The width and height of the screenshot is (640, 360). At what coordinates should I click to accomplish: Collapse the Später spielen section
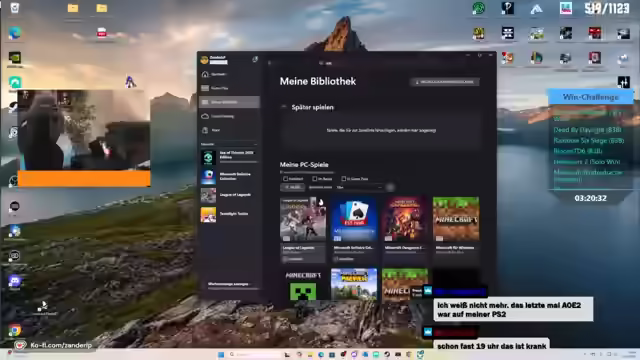[284, 107]
